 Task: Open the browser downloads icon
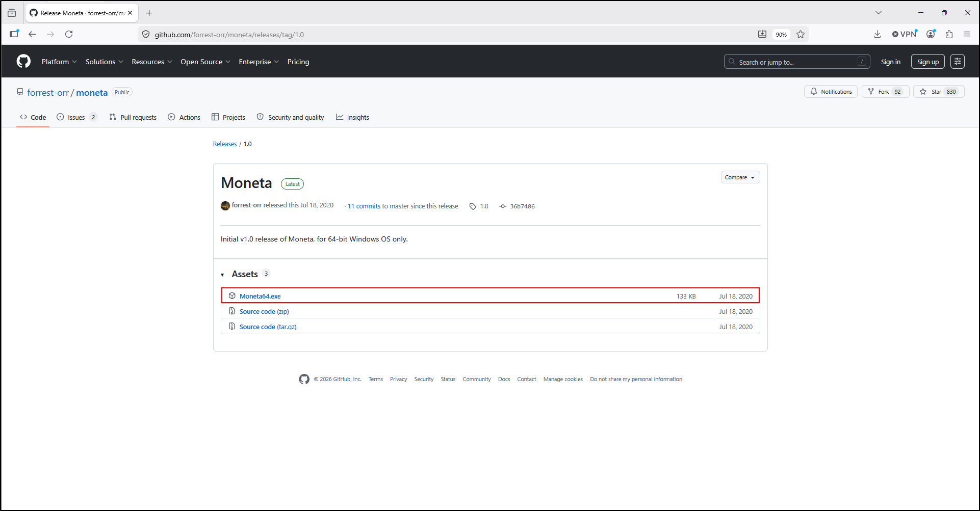877,34
